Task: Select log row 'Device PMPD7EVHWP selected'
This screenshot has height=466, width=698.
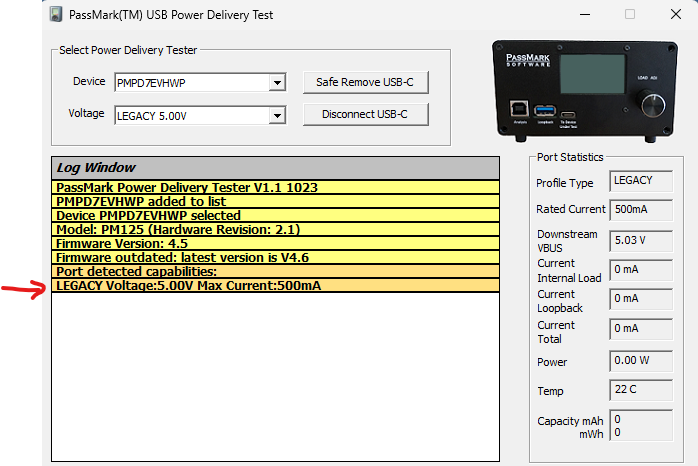Action: (275, 215)
